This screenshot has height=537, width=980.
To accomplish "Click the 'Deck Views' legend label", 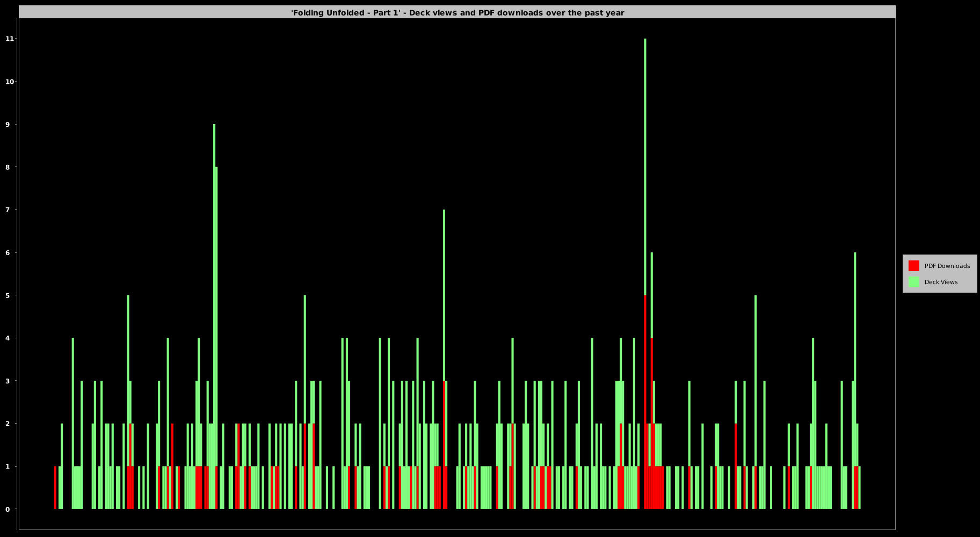I will [x=941, y=282].
